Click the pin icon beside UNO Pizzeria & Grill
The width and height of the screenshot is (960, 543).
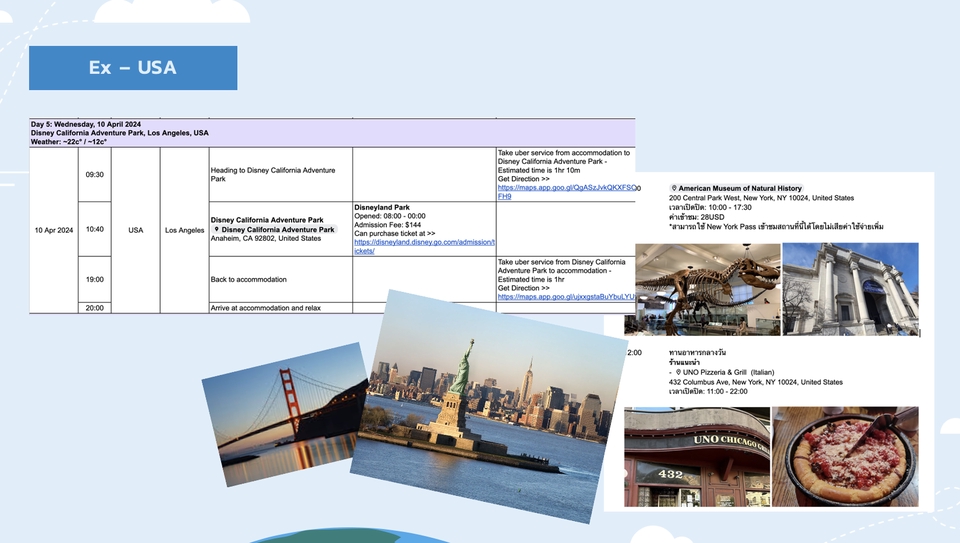tap(678, 372)
